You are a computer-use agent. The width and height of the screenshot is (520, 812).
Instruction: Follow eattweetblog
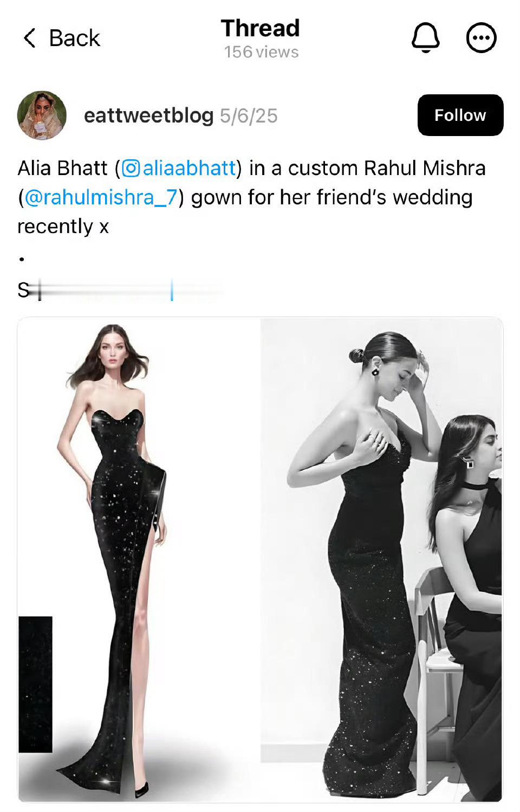click(x=460, y=115)
